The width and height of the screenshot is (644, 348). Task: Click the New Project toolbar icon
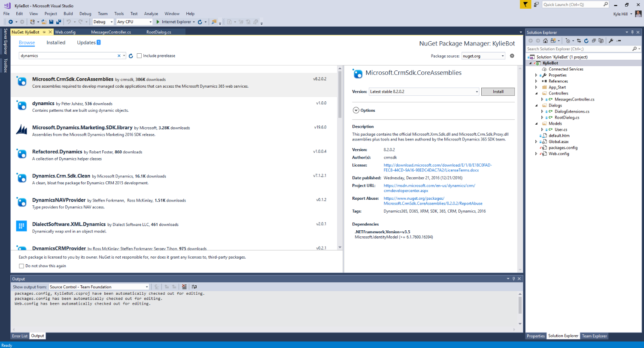pyautogui.click(x=33, y=21)
